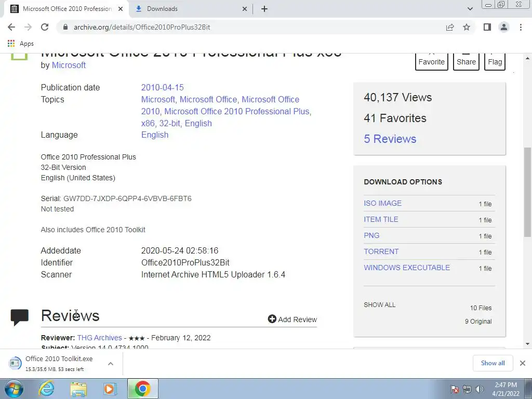532x399 pixels.
Task: Click the share page icon in address bar
Action: coord(450,27)
